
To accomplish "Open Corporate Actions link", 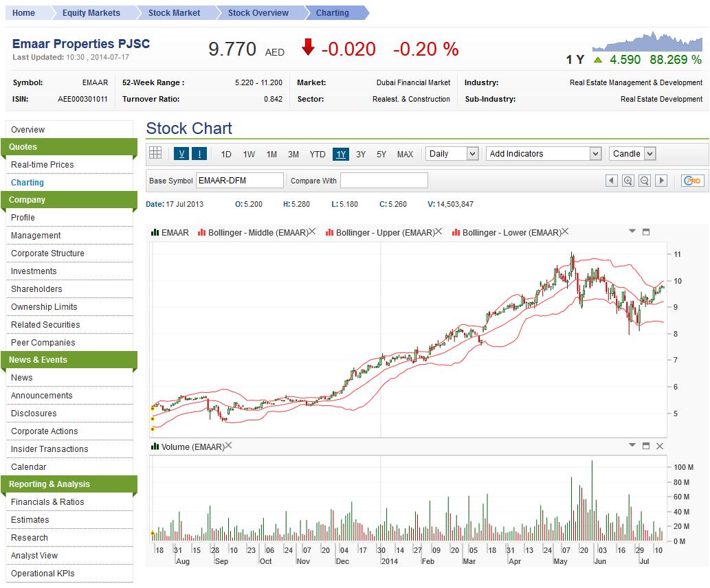I will coord(45,431).
